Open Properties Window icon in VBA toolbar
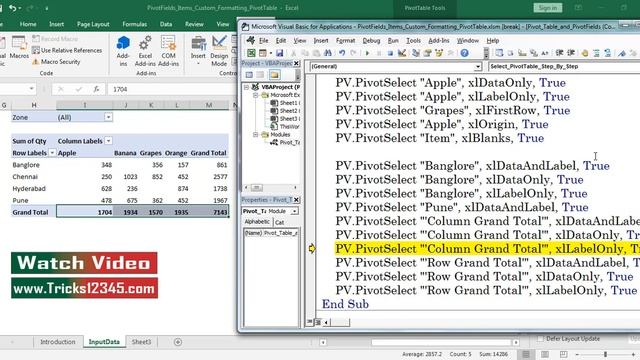 click(427, 53)
